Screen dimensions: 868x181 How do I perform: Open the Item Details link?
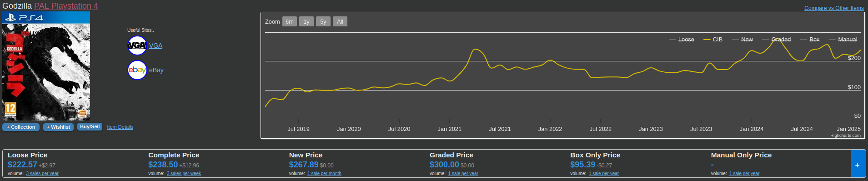[120, 127]
